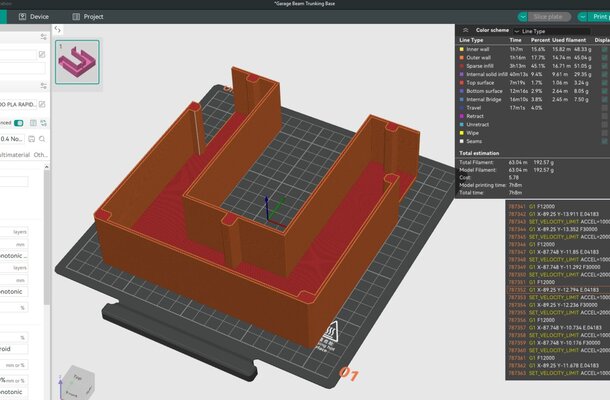Click the 3D view orientation cube
Viewport: 610px width, 400px height.
point(78,382)
